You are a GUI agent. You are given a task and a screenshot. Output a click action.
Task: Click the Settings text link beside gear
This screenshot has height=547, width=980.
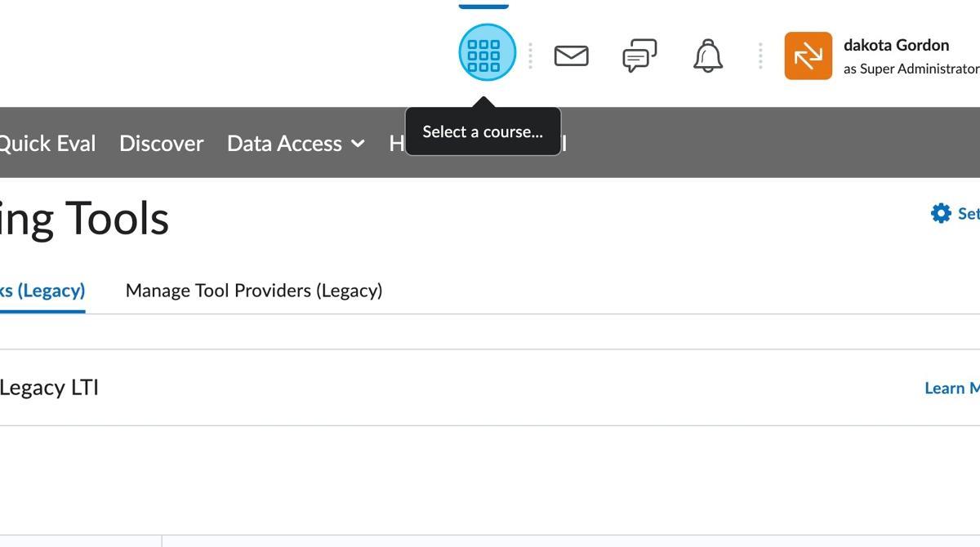click(x=969, y=213)
